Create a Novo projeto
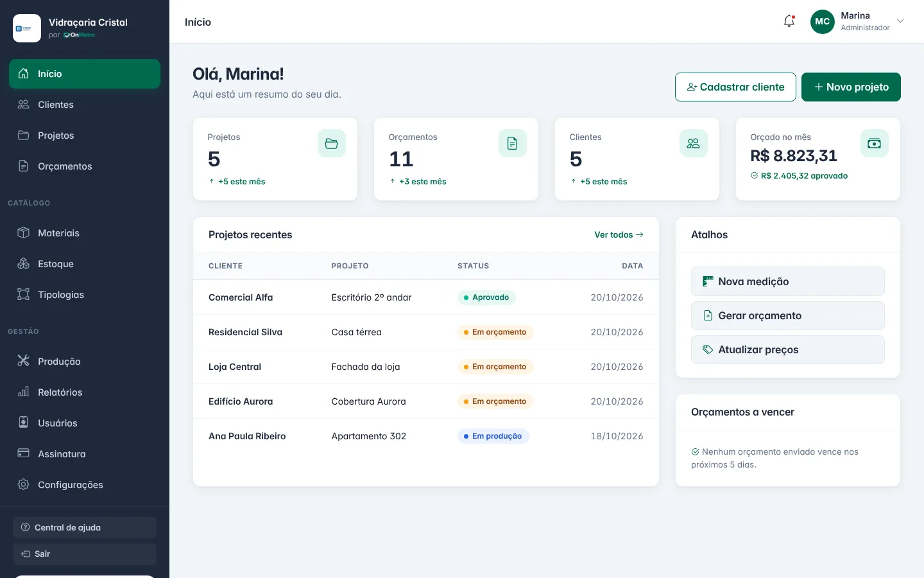The height and width of the screenshot is (578, 924). (x=851, y=87)
